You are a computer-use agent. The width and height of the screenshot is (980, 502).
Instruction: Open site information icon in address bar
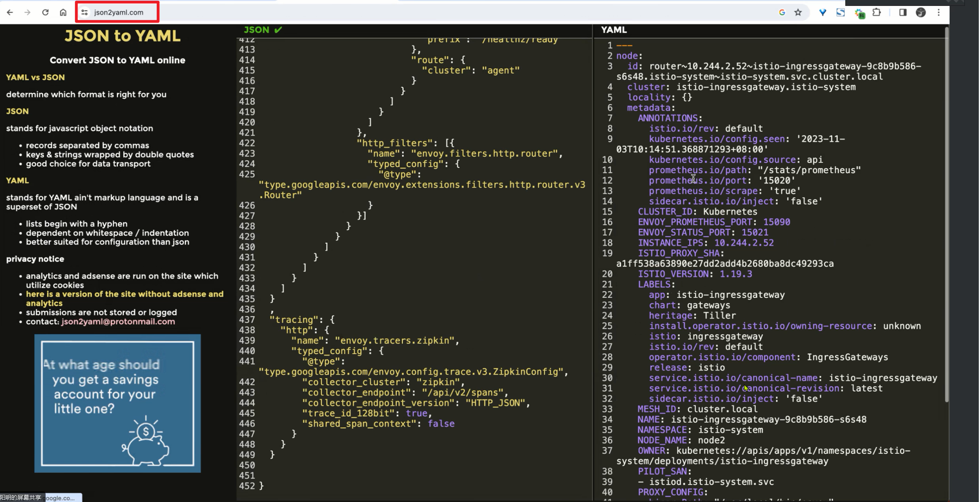click(85, 12)
